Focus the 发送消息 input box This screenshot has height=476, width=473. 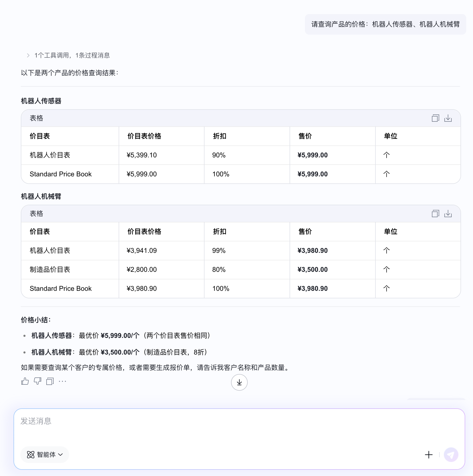tap(239, 427)
